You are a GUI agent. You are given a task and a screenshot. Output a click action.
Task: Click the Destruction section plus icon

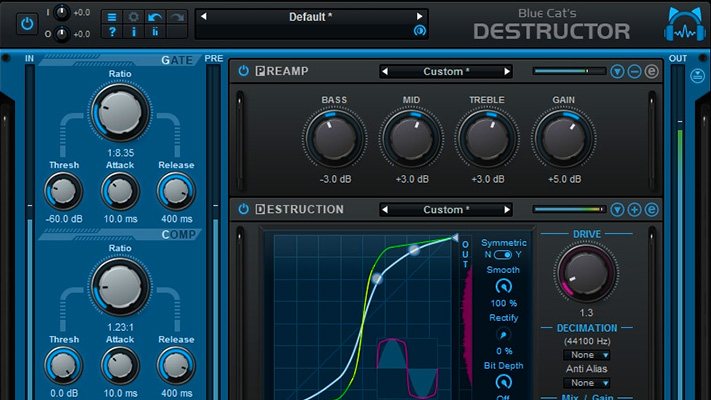pyautogui.click(x=634, y=210)
